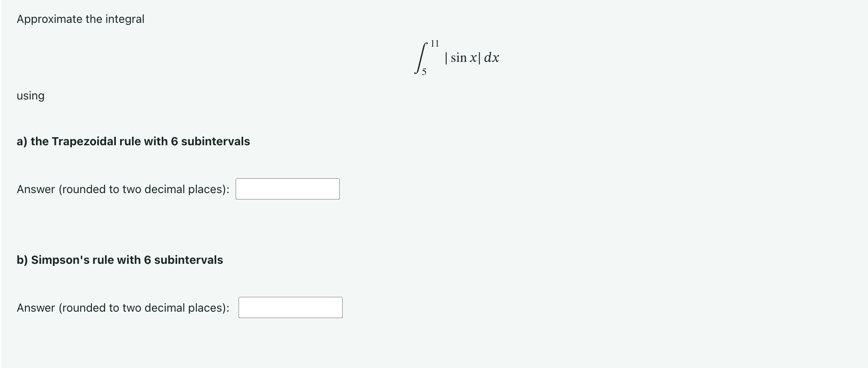This screenshot has width=868, height=368.
Task: Click the heading 'Approximate the integral'
Action: point(80,19)
